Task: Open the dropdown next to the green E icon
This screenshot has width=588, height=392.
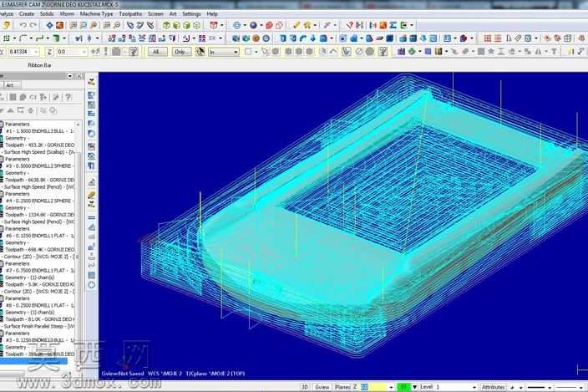Action: coord(412,25)
